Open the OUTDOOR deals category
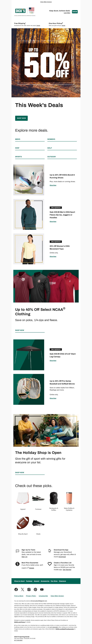The width and height of the screenshot is (92, 644). [x=52, y=157]
